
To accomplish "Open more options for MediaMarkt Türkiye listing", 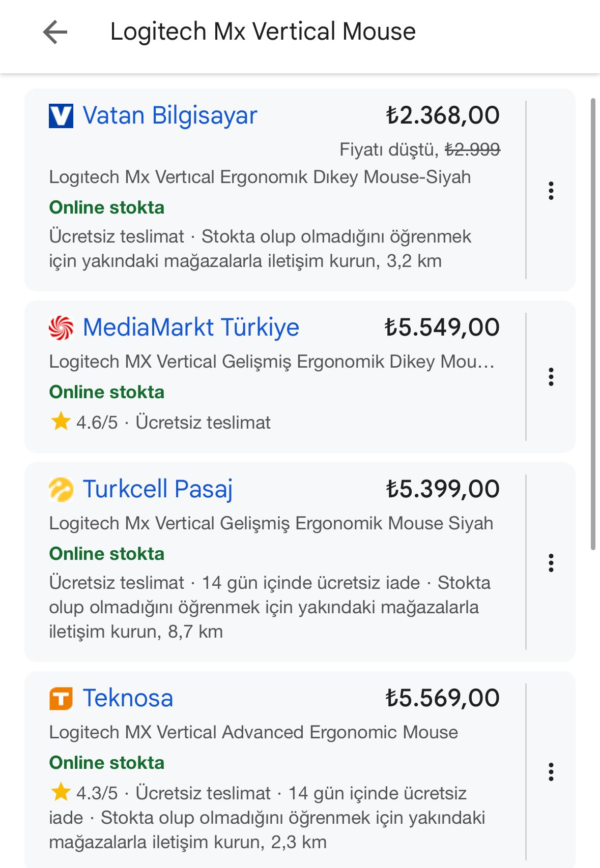I will (x=551, y=377).
